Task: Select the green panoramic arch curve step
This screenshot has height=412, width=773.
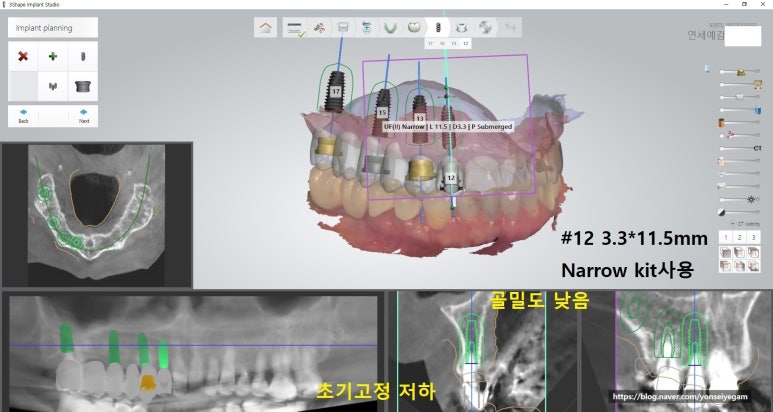Action: pyautogui.click(x=390, y=28)
